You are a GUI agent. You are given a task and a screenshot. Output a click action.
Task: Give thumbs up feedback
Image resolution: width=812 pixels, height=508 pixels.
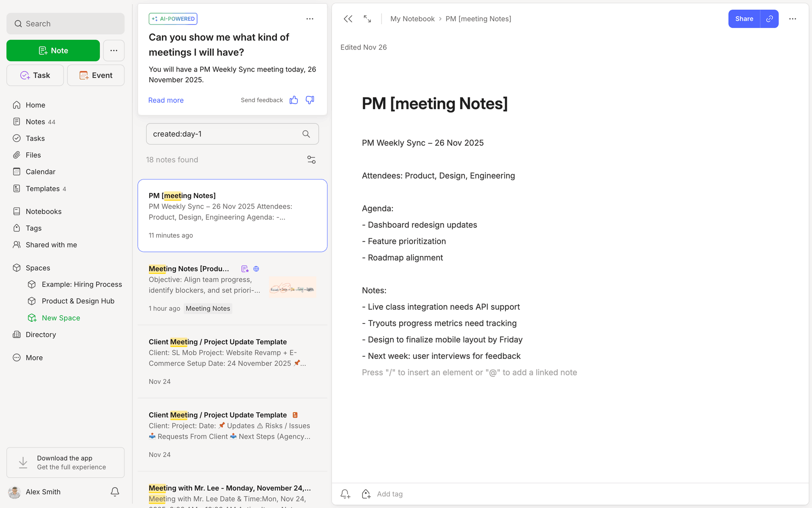point(294,100)
